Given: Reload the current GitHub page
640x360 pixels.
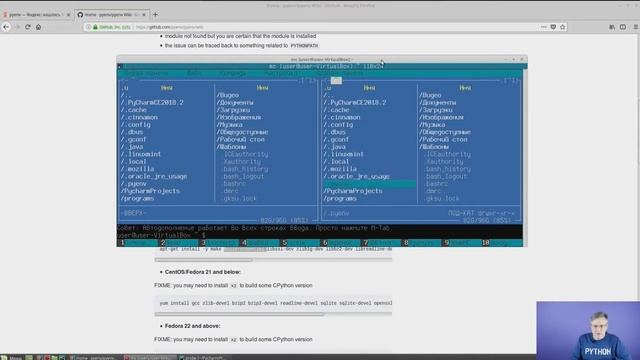Looking at the screenshot, I should click(x=28, y=27).
